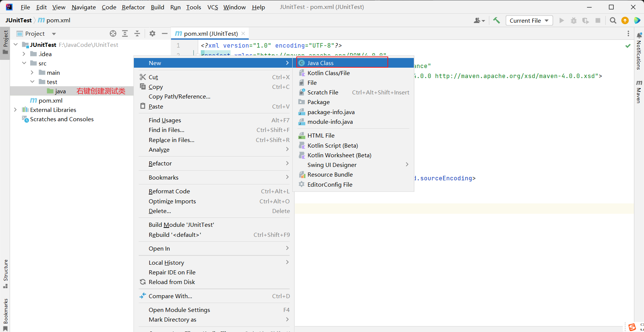Open Project panel settings gear
644x332 pixels.
point(152,33)
